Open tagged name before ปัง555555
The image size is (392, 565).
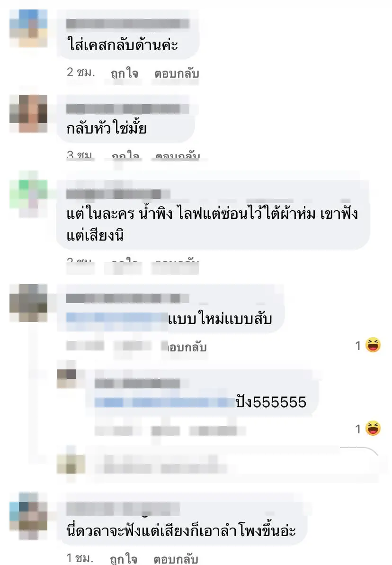pyautogui.click(x=164, y=402)
